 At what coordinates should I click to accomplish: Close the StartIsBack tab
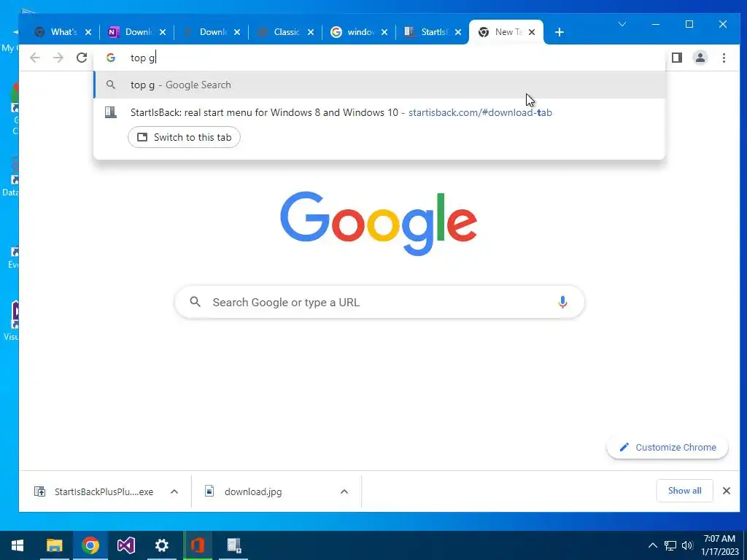458,32
